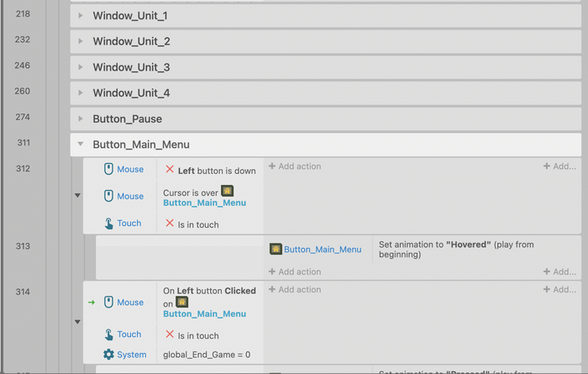This screenshot has width=588, height=374.
Task: Click Button_Main_Menu link in event 313 action
Action: tap(323, 250)
